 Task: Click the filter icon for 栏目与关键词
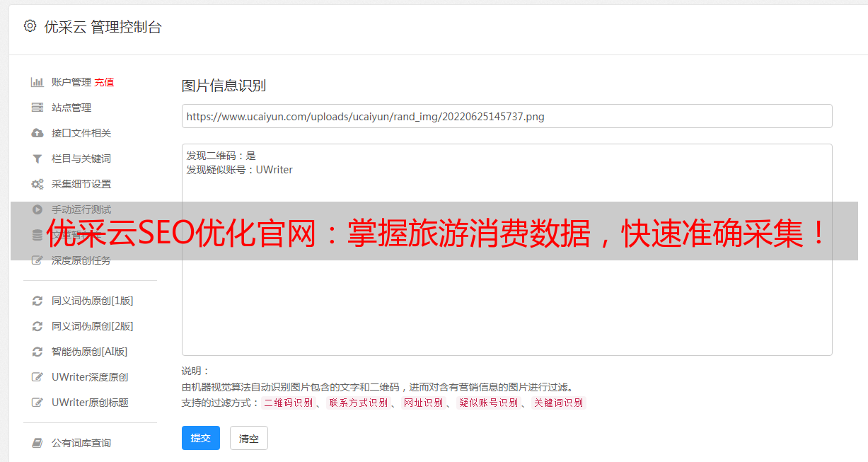pyautogui.click(x=37, y=158)
